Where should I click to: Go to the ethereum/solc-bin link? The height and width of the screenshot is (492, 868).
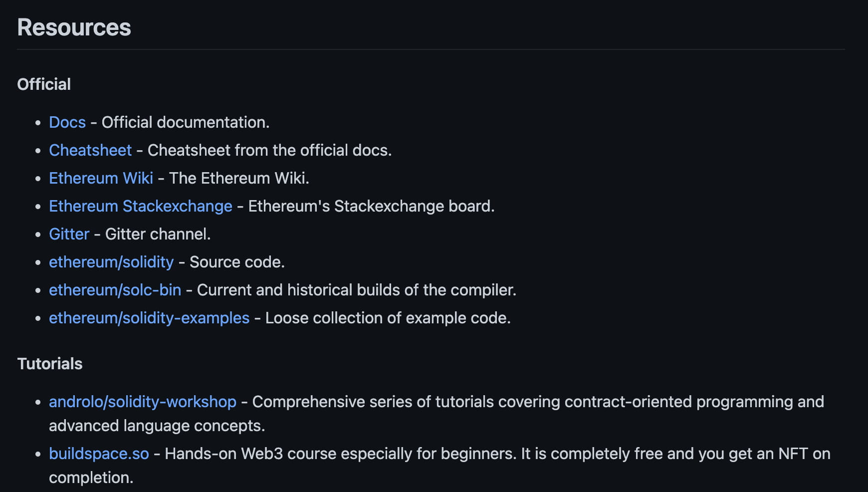click(x=115, y=290)
